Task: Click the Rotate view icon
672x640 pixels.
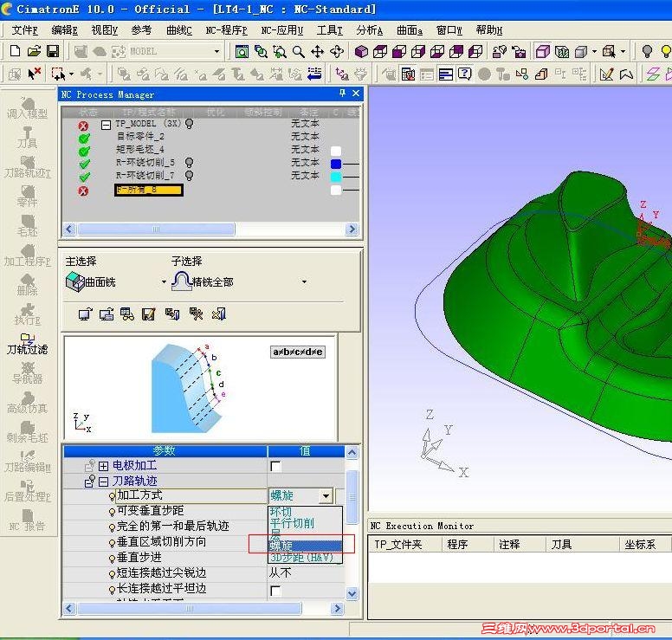Action: click(x=337, y=52)
